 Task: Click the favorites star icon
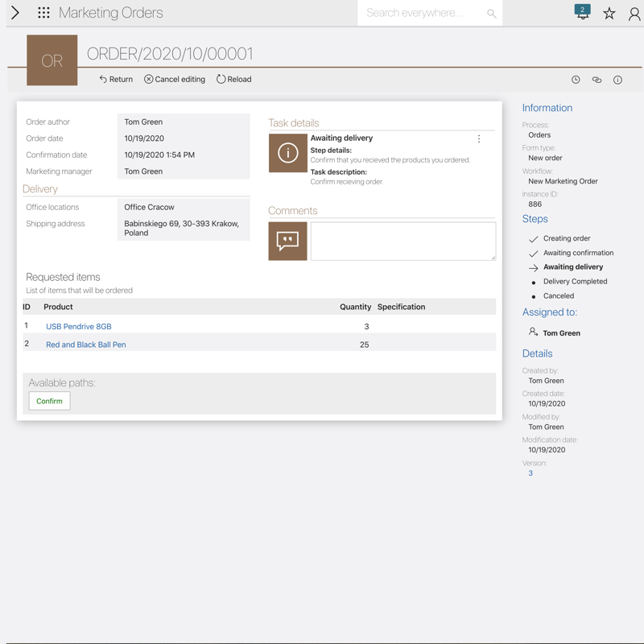pos(609,14)
